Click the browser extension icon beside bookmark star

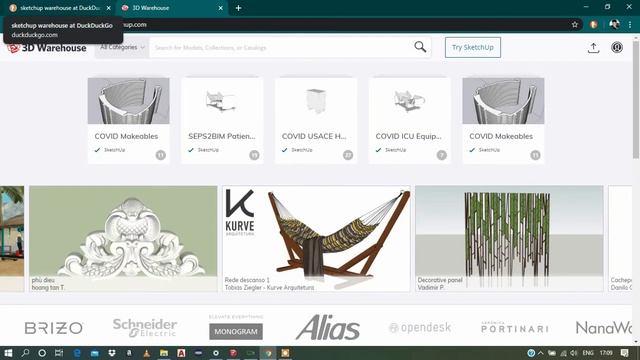pyautogui.click(x=593, y=24)
